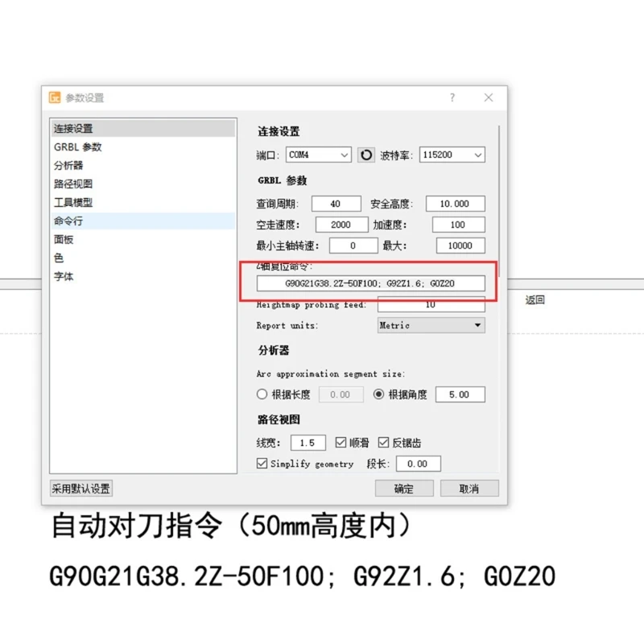Click the 安全高度 field showing 10.000
Screen dimensions: 644x644
point(456,204)
